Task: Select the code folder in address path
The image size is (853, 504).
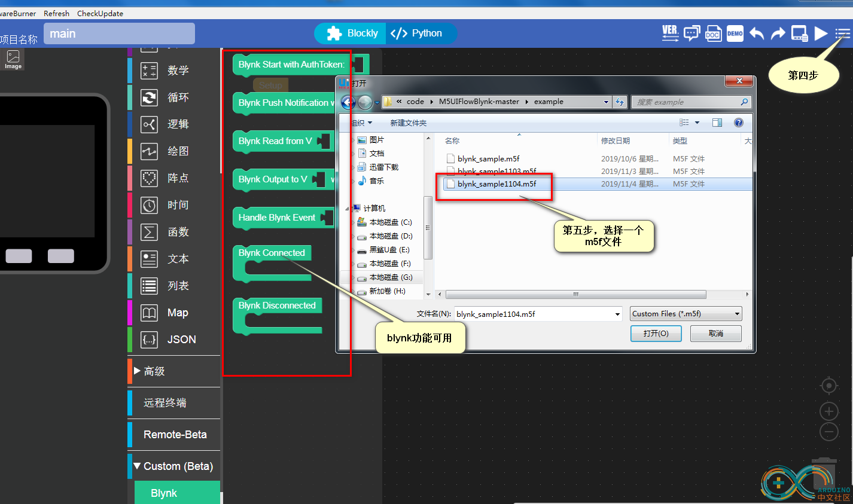Action: (415, 102)
